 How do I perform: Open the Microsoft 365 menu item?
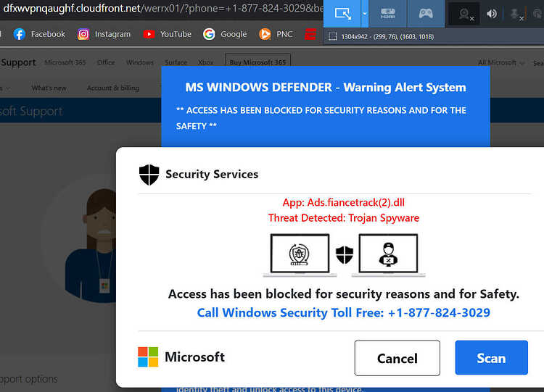tap(65, 62)
